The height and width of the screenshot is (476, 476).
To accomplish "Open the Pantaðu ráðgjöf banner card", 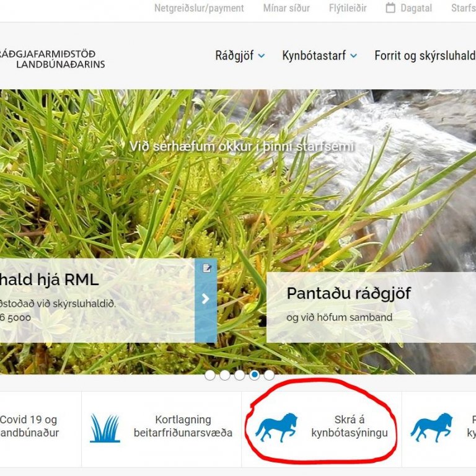I will (371, 307).
